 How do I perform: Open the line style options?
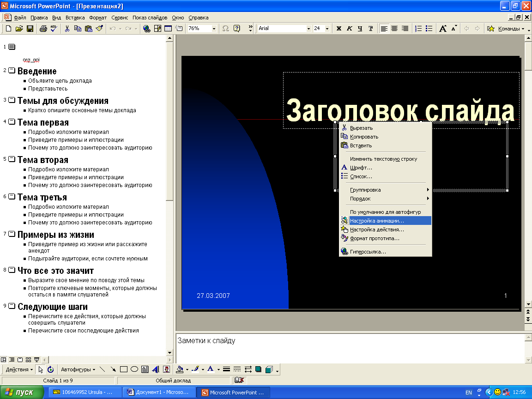(227, 369)
